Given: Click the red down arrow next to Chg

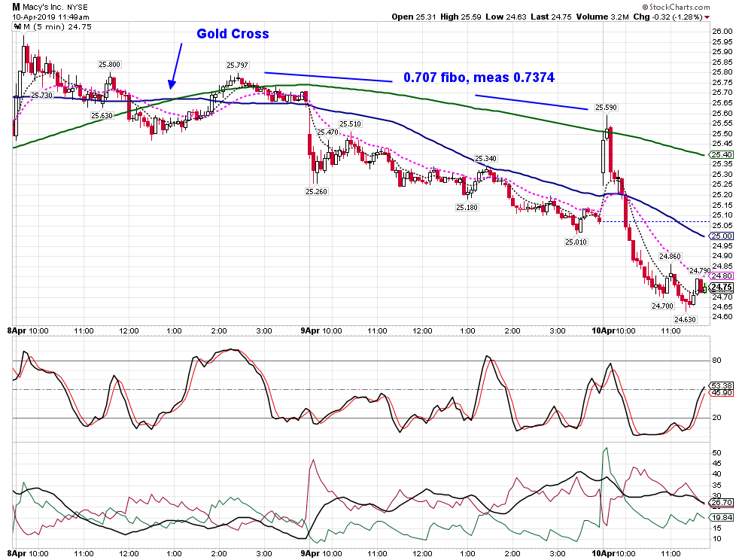Looking at the screenshot, I should (x=707, y=17).
